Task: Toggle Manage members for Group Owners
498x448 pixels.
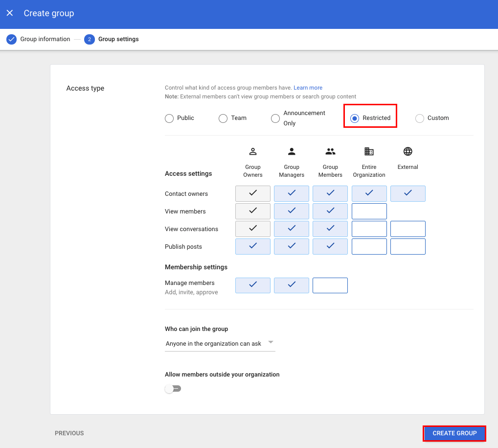Action: 253,285
